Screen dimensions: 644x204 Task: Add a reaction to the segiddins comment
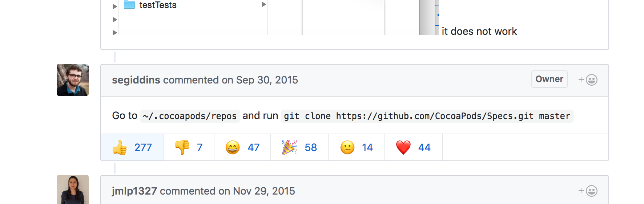click(588, 80)
